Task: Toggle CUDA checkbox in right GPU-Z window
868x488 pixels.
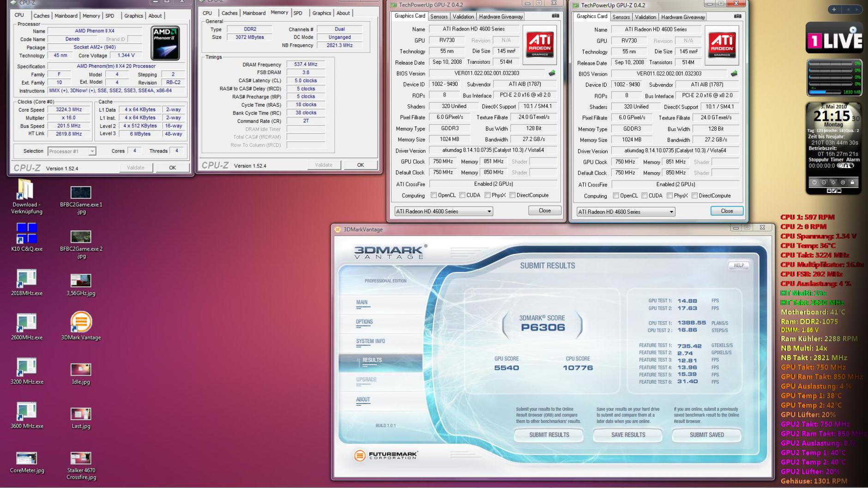Action: 645,196
